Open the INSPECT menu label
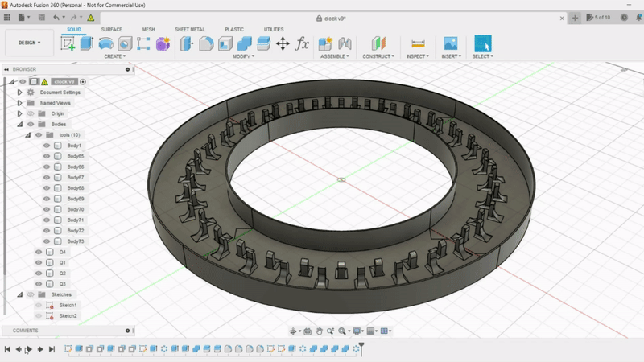Viewport: 644px width, 362px height. click(417, 56)
